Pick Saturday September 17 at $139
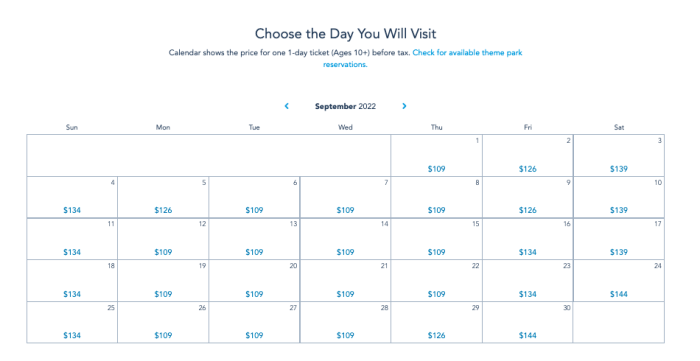This screenshot has height=361, width=700. (619, 239)
